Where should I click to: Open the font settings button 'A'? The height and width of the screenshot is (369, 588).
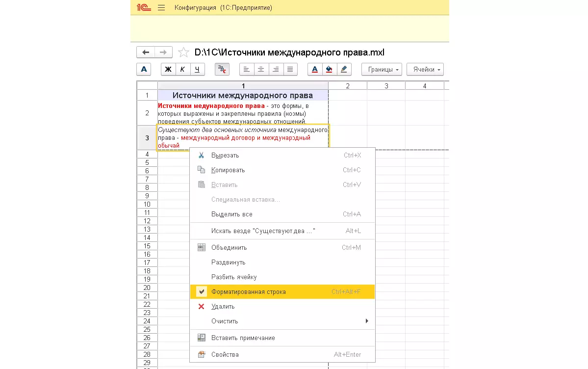(x=144, y=69)
